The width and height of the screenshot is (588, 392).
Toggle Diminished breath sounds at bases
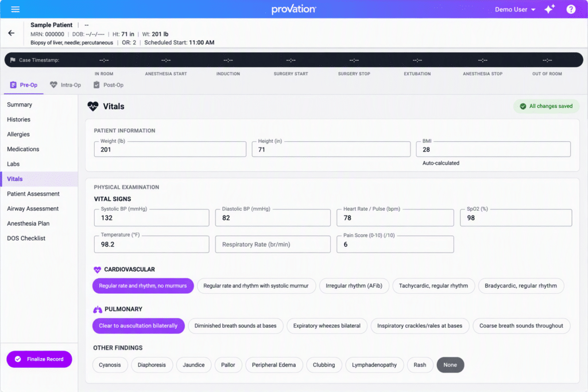coord(235,325)
